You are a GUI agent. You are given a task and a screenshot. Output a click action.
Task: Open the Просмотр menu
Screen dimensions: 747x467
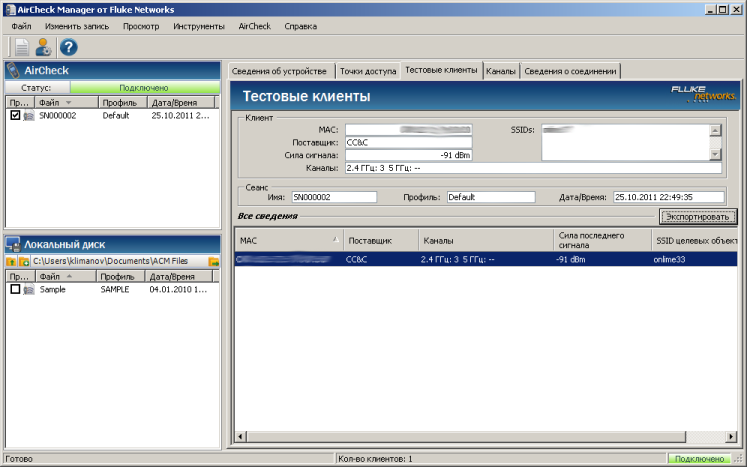[141, 26]
